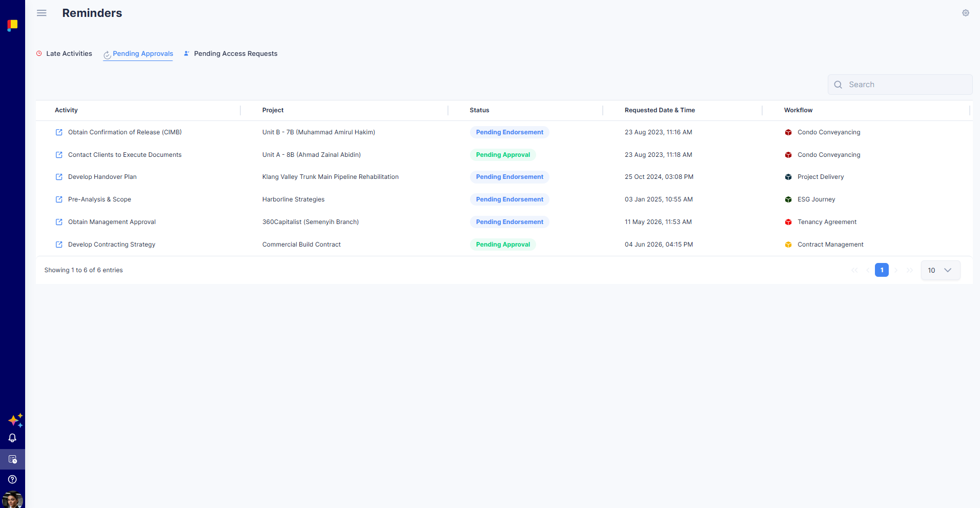Open the help question mark icon

point(12,479)
